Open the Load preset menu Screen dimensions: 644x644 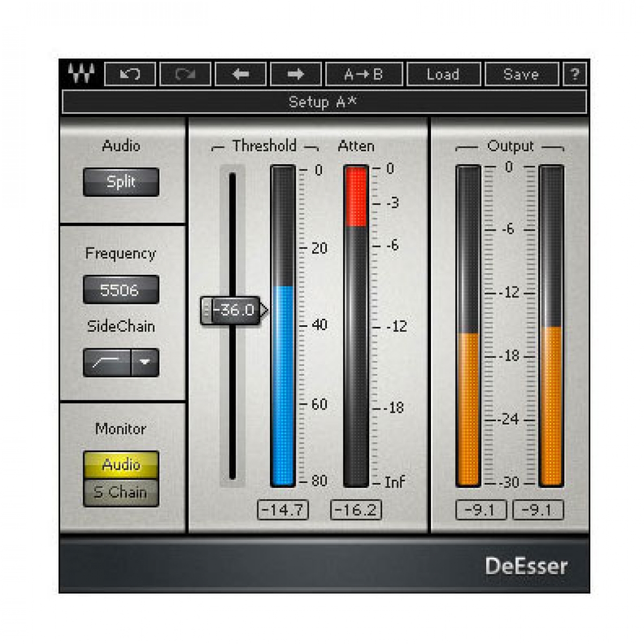[443, 74]
